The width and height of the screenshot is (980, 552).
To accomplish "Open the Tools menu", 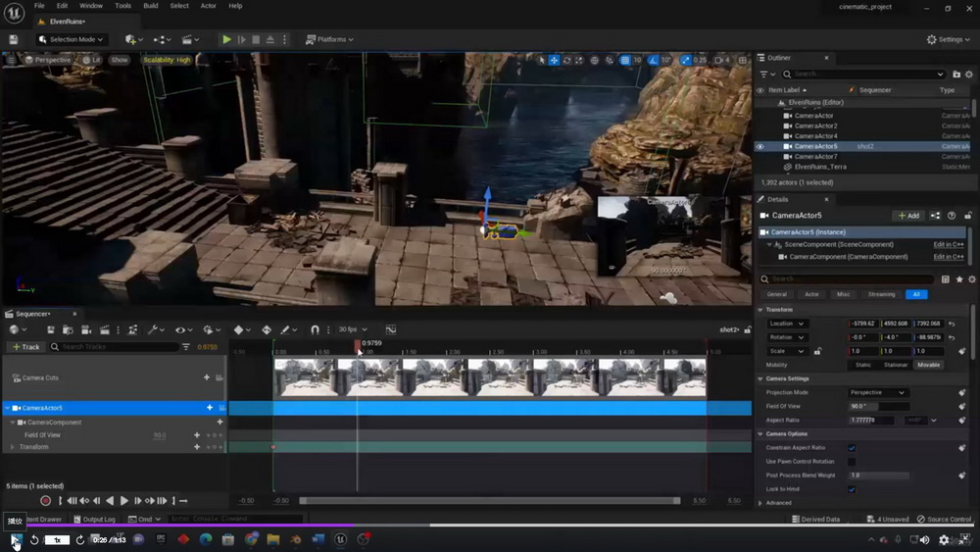I will (x=123, y=6).
